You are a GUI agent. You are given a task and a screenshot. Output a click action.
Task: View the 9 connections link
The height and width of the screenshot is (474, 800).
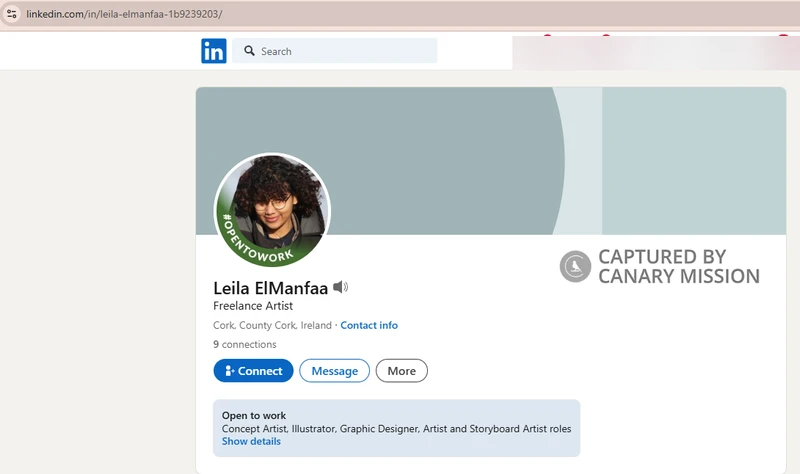(x=245, y=344)
